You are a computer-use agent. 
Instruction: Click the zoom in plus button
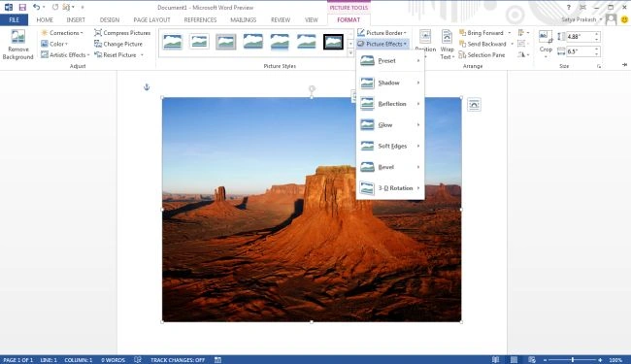tap(600, 360)
